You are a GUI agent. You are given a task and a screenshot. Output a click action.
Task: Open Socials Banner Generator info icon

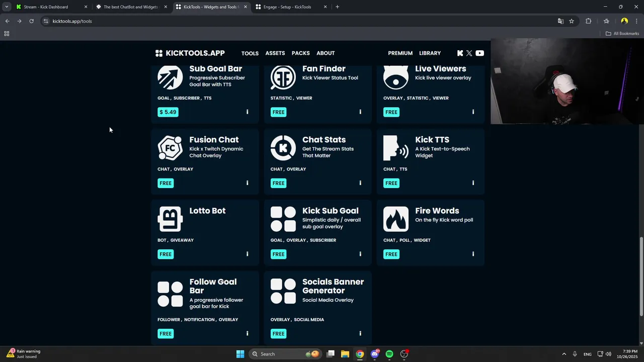[x=360, y=333]
